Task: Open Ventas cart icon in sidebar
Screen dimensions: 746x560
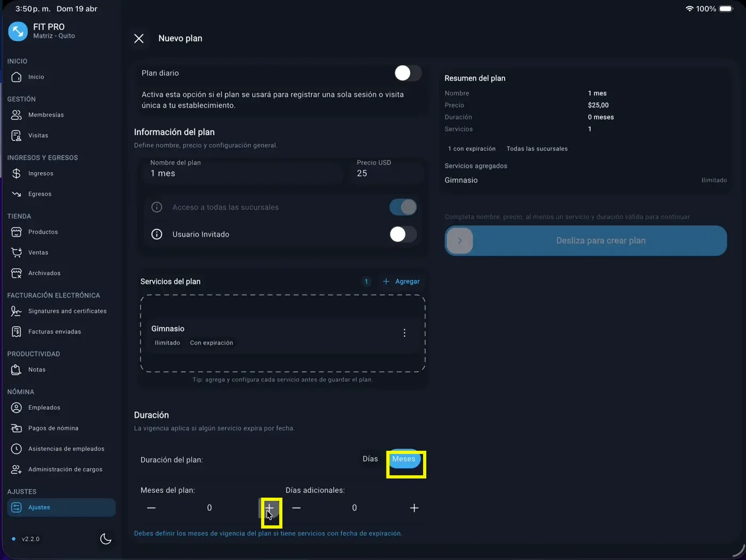Action: point(17,253)
